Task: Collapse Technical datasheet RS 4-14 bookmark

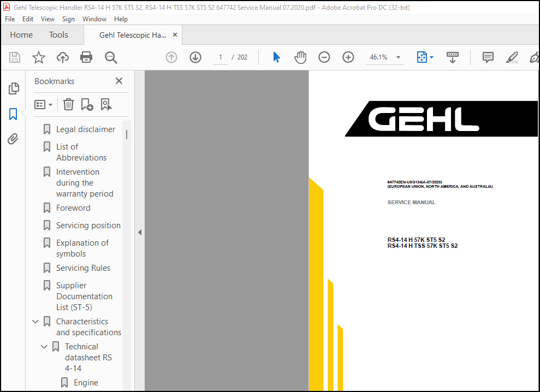Action: 44,347
